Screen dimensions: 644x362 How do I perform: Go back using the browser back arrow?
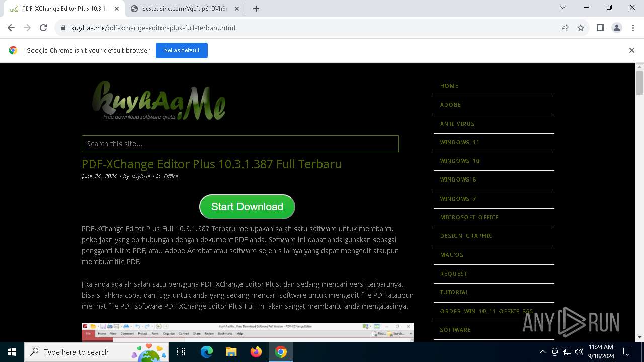pos(11,28)
